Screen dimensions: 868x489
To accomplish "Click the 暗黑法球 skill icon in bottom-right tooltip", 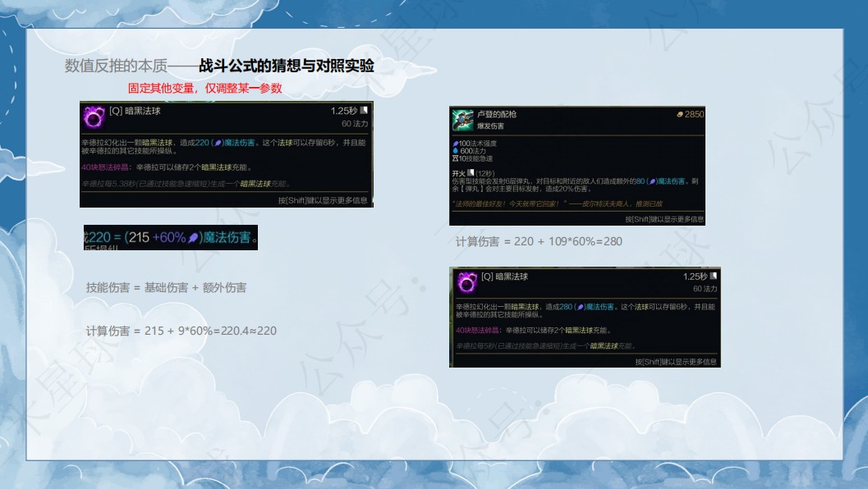I will 466,283.
